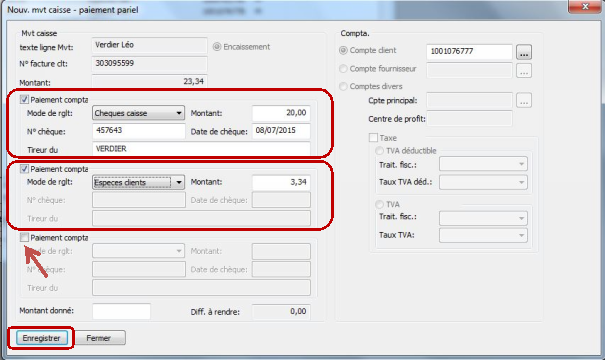
Task: Tick the Taxe checkbox
Action: click(x=373, y=138)
